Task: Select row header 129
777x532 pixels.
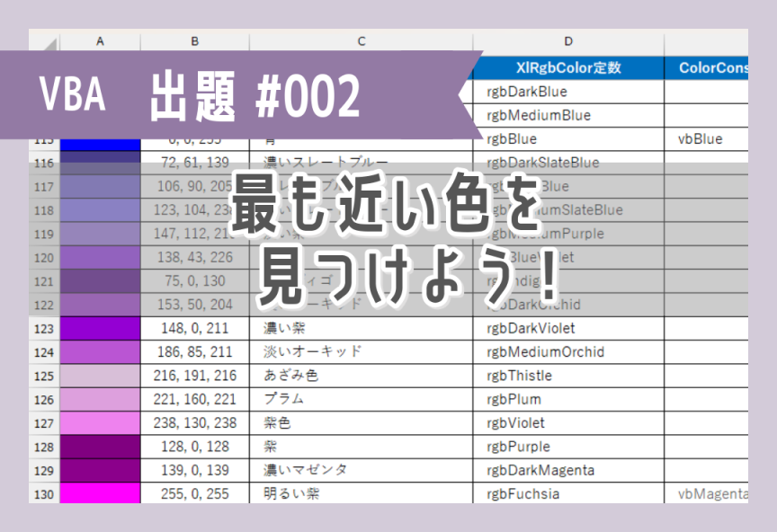Action: click(x=44, y=471)
